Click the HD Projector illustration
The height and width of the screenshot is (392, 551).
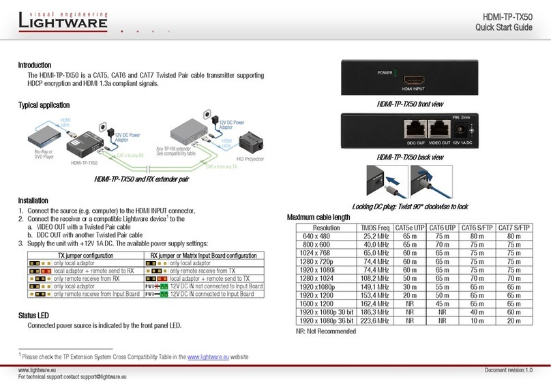[x=251, y=143]
